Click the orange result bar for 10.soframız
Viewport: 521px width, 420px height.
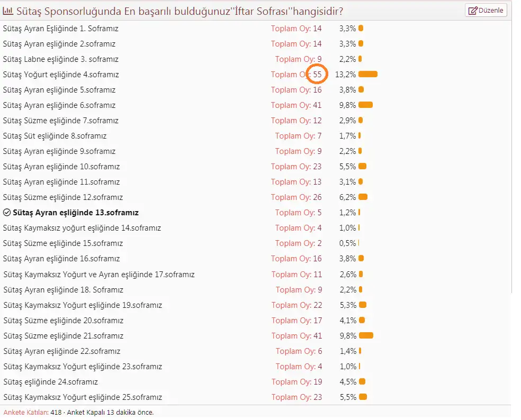[363, 166]
